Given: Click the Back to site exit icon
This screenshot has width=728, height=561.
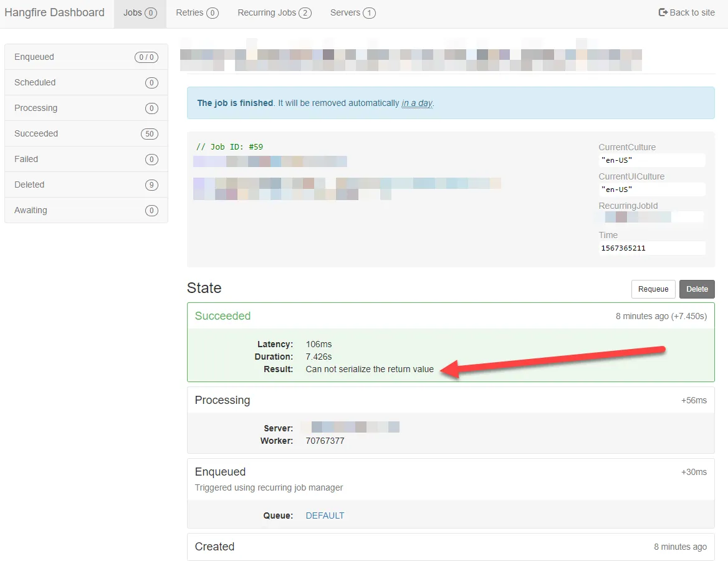Looking at the screenshot, I should click(x=663, y=12).
